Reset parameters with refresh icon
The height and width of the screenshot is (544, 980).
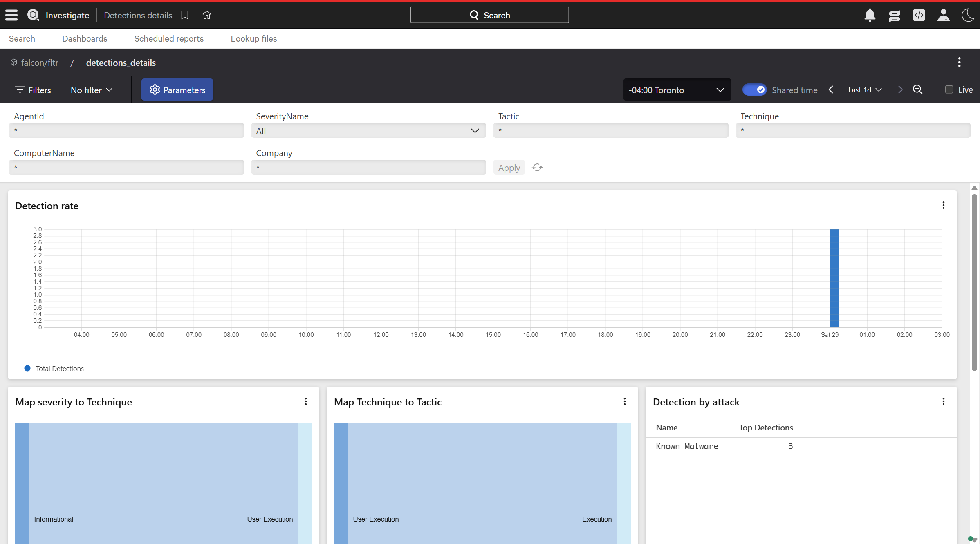[x=537, y=168]
